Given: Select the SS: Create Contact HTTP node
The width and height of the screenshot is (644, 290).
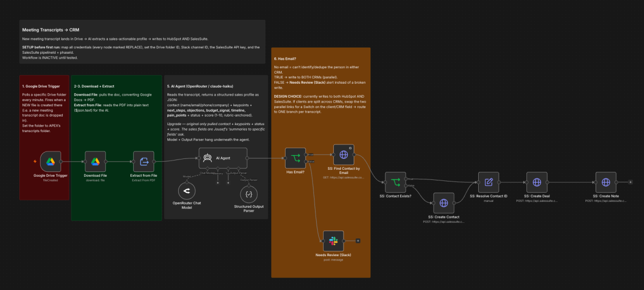Looking at the screenshot, I should coord(443,203).
